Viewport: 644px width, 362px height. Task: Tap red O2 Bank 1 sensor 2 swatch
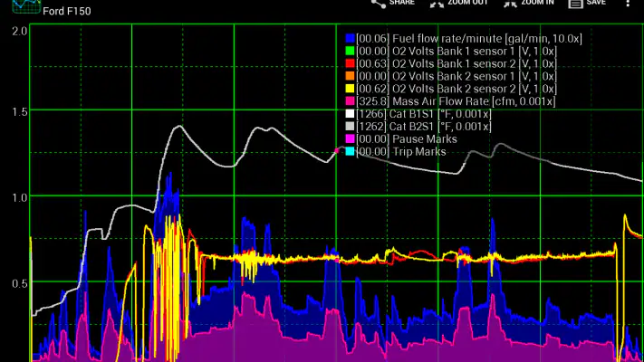350,63
